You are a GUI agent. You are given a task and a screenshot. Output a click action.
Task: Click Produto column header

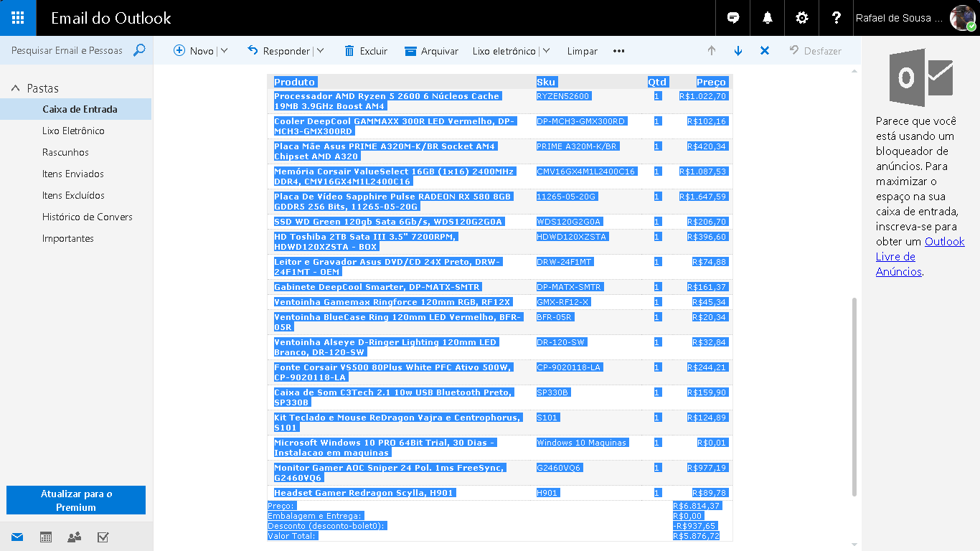pos(295,82)
